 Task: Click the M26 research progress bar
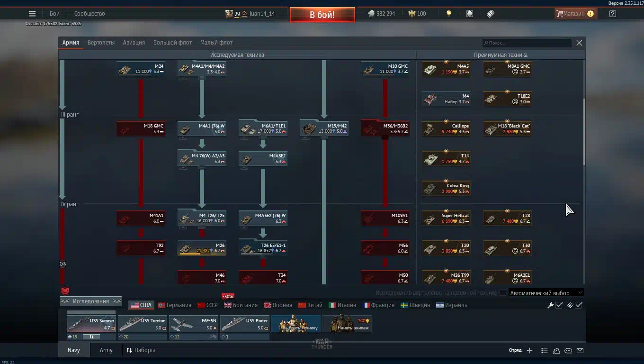[x=202, y=254]
